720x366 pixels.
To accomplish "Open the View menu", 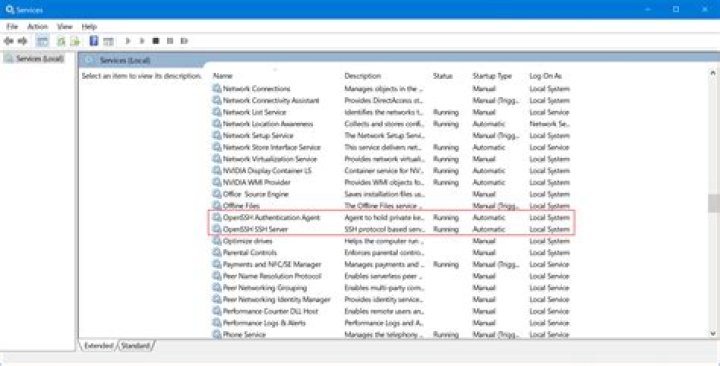I will pyautogui.click(x=65, y=27).
